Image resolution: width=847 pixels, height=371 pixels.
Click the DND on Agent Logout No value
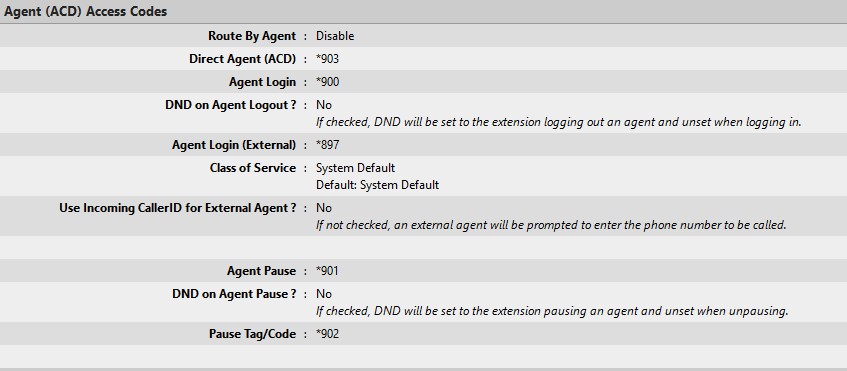pos(324,105)
